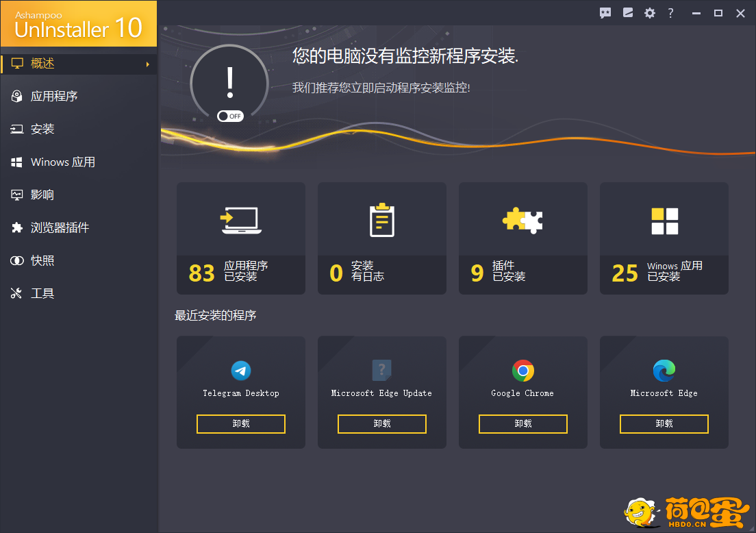Open the help question mark icon
This screenshot has width=756, height=533.
[670, 13]
